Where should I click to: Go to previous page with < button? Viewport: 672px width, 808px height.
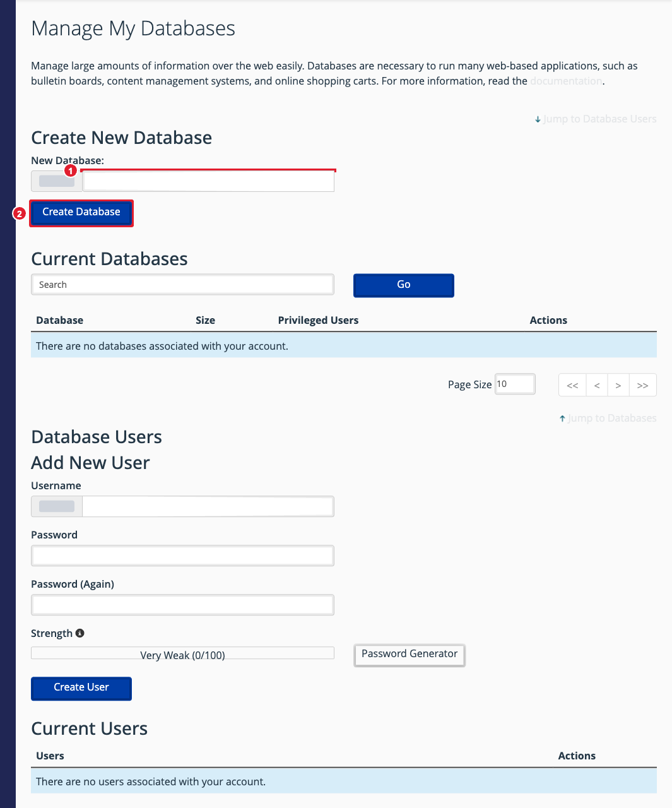coord(597,385)
